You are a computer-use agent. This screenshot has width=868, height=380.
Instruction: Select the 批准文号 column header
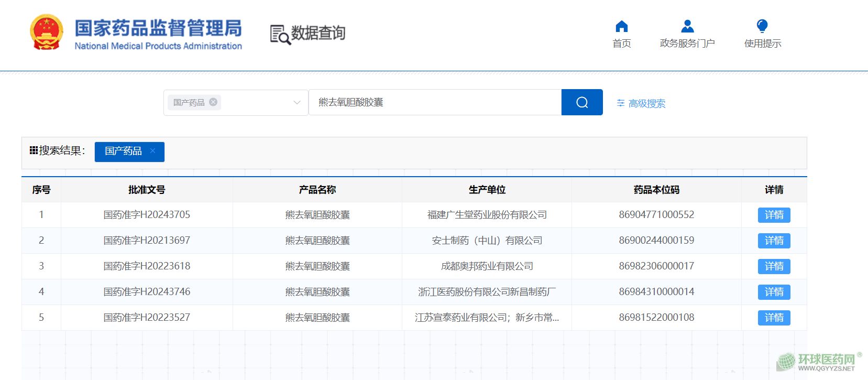coord(147,190)
